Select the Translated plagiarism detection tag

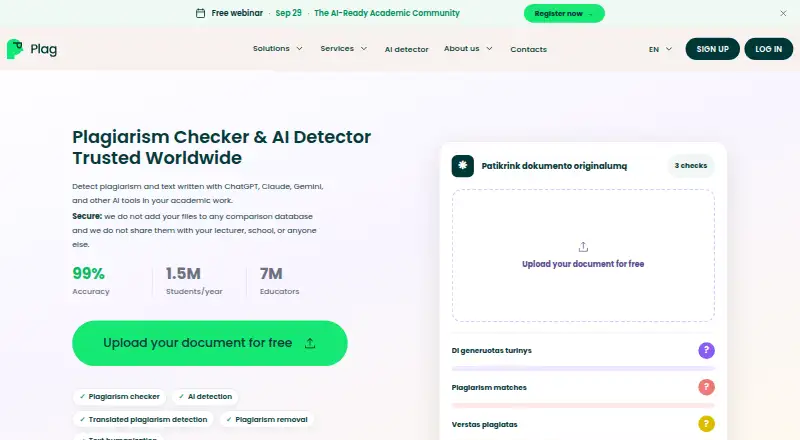click(143, 420)
